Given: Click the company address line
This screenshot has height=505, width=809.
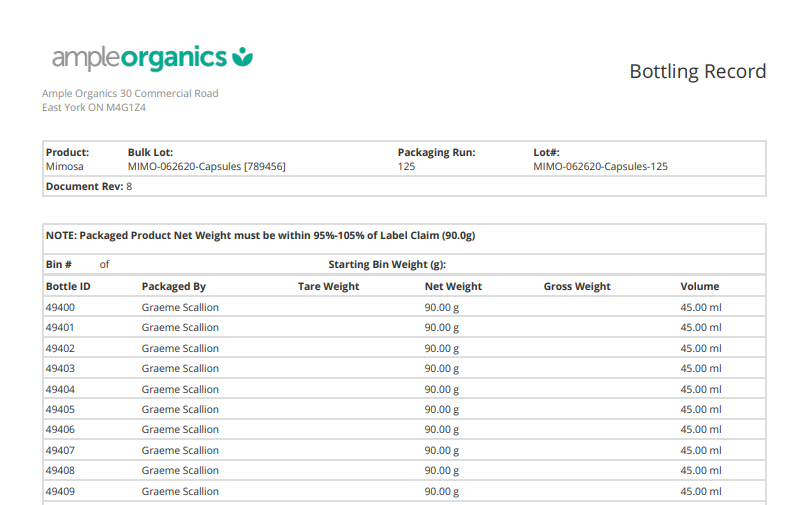Looking at the screenshot, I should point(130,94).
